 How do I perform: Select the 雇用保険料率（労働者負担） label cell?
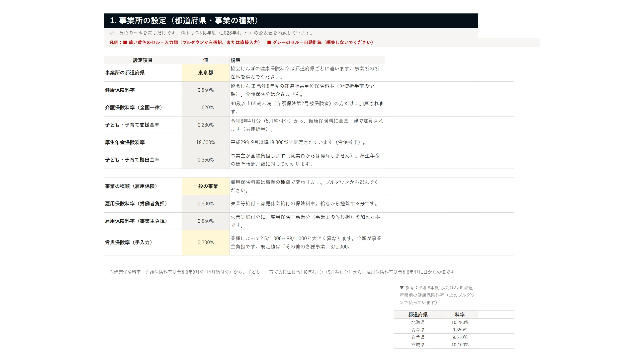pos(143,204)
